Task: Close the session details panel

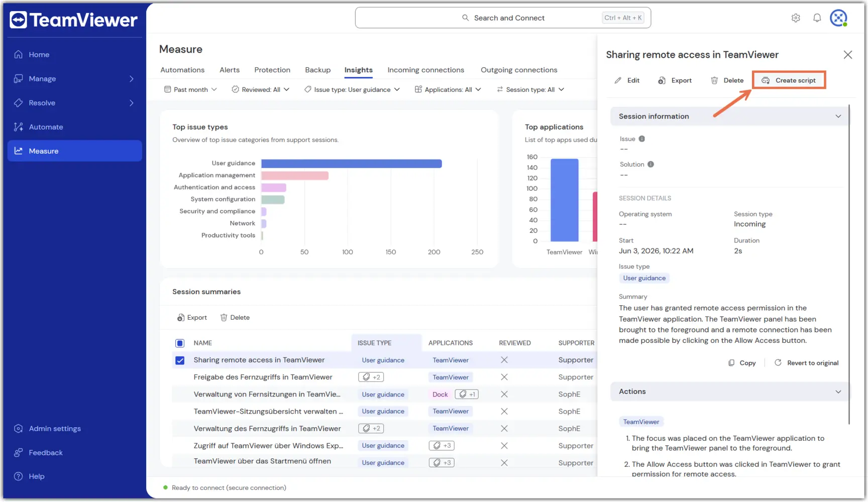Action: tap(848, 55)
